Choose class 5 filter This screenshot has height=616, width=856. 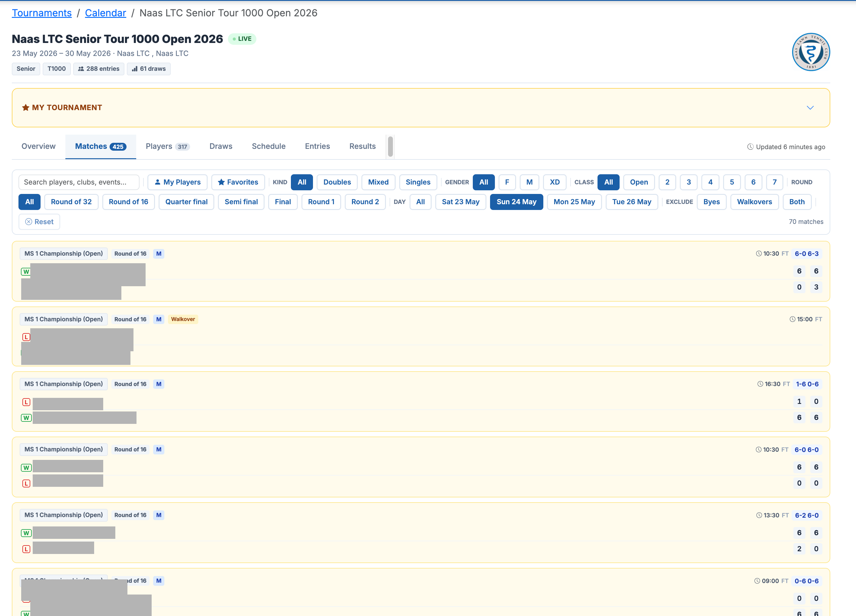(x=732, y=182)
